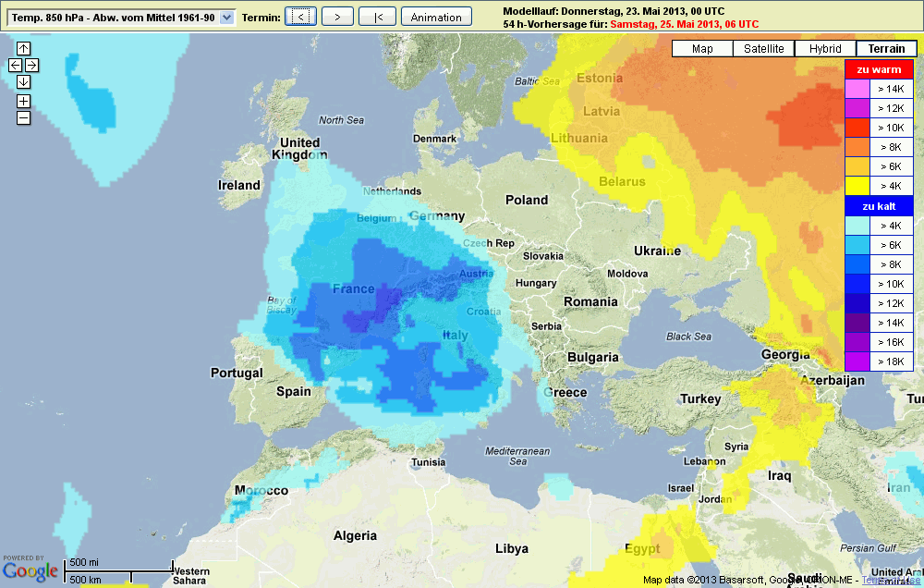Select the Terrain view tab

pyautogui.click(x=886, y=48)
